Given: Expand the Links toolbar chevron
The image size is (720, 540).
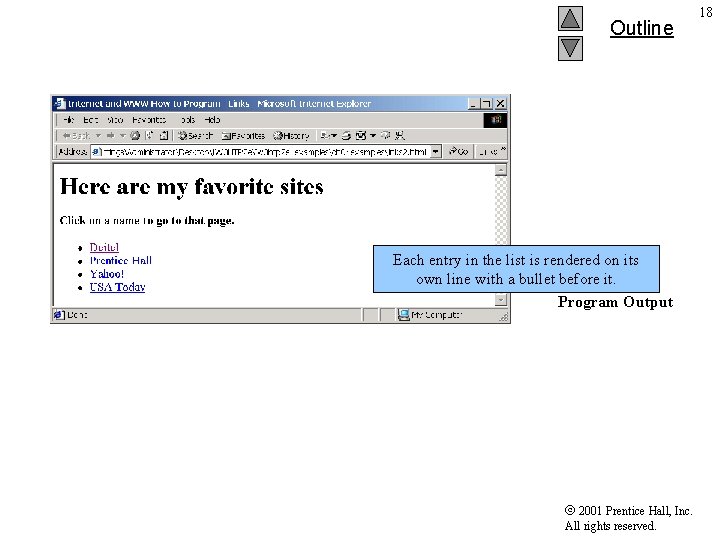Looking at the screenshot, I should (x=503, y=149).
